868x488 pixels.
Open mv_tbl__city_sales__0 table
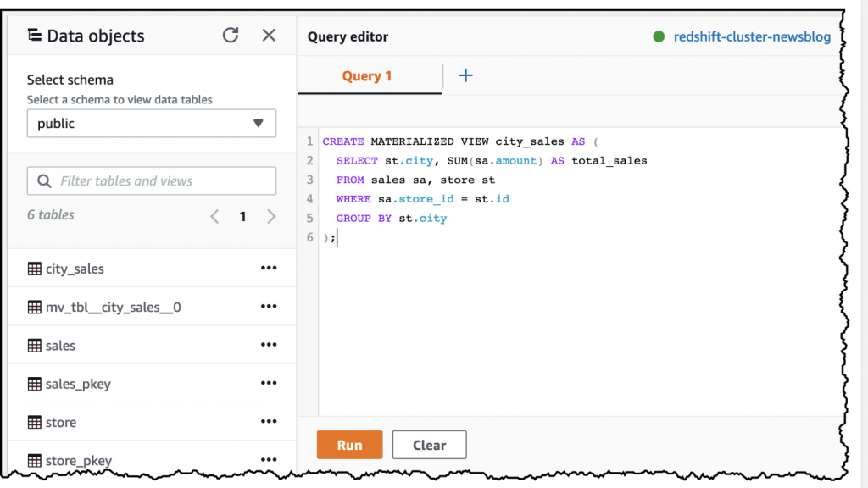tap(113, 307)
